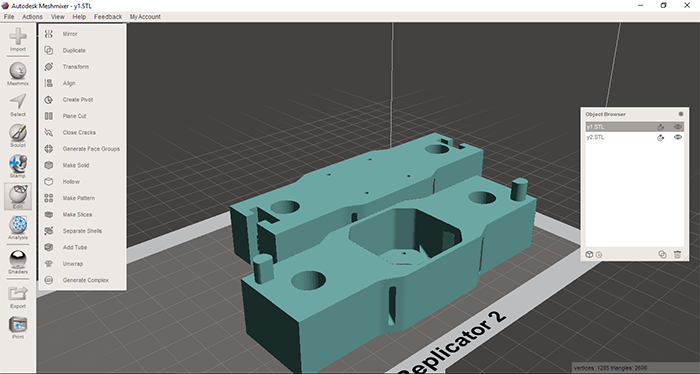
Task: Click the Object Browser title bar
Action: [x=634, y=114]
